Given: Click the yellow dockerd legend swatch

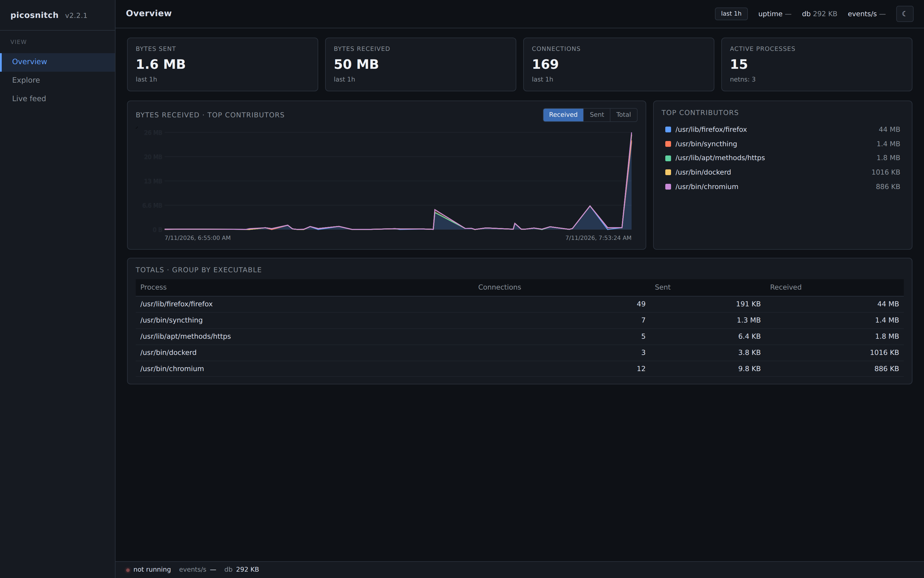Looking at the screenshot, I should [x=668, y=173].
